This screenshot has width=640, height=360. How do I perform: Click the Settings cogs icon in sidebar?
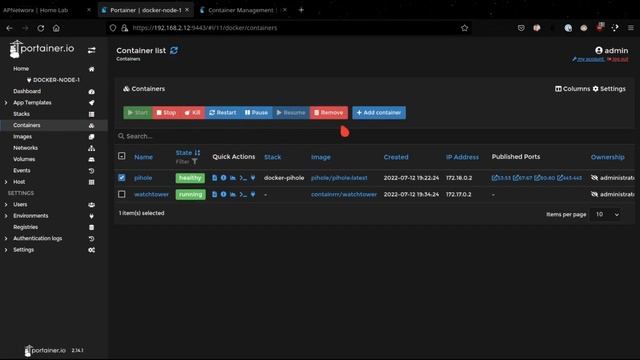[x=91, y=250]
